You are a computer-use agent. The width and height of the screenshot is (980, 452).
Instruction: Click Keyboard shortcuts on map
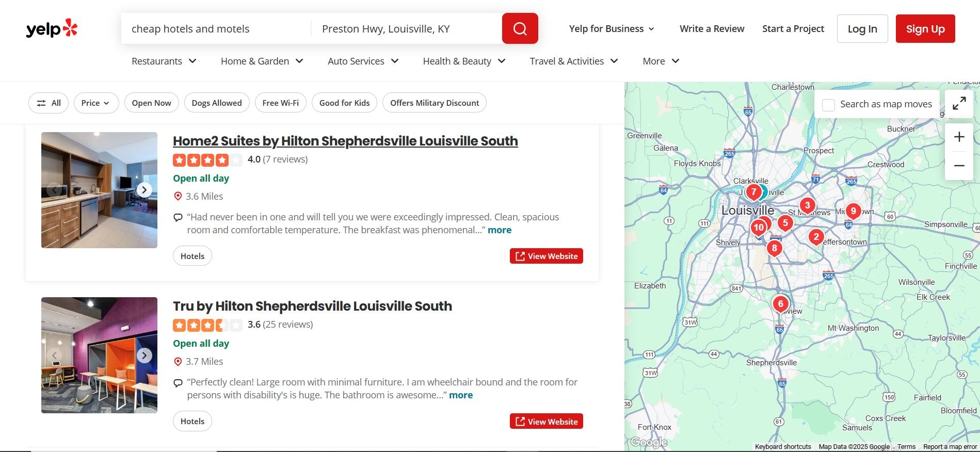tap(783, 447)
